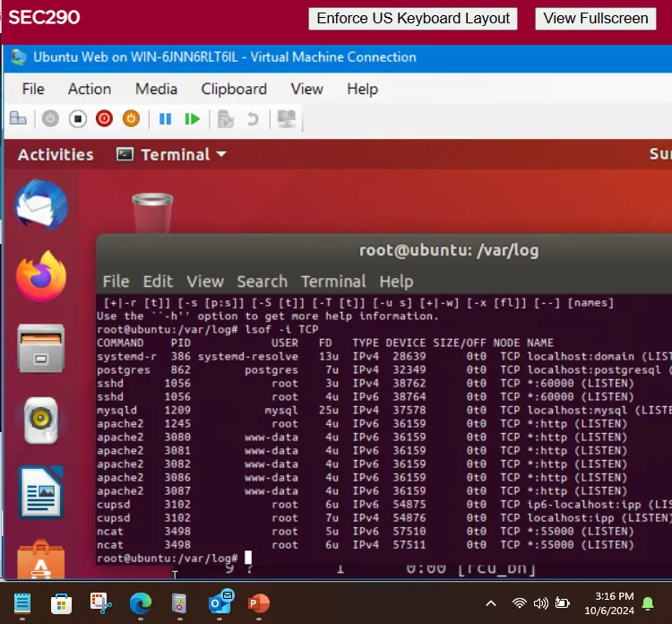Open the Clipboard menu
Image resolution: width=672 pixels, height=624 pixels.
234,89
